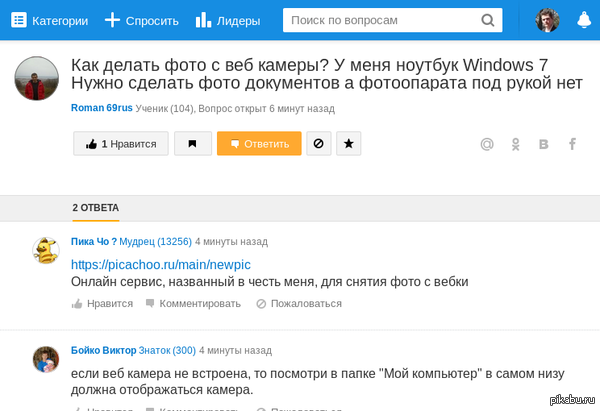
Task: Open the Лидеры leaderboard
Action: click(x=228, y=20)
